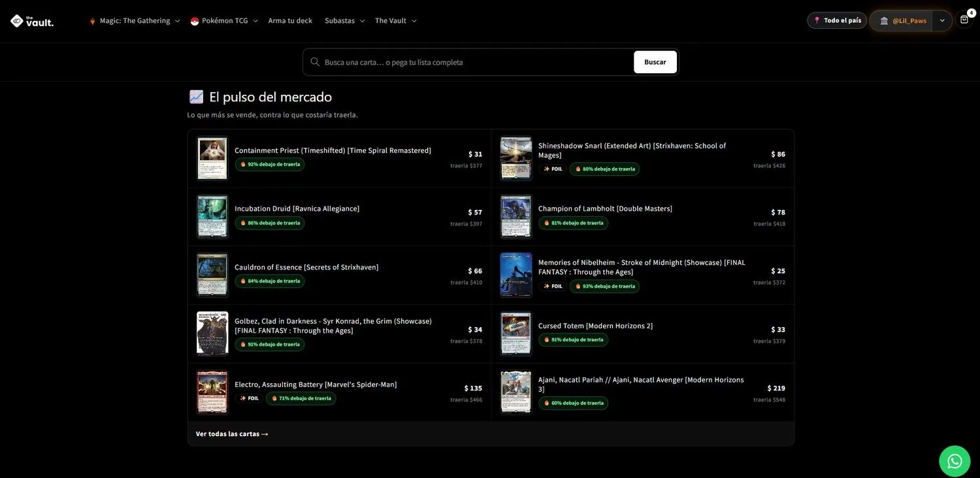This screenshot has height=478, width=980.
Task: Open Electro, Assaulting Battery thumbnail
Action: pyautogui.click(x=212, y=392)
